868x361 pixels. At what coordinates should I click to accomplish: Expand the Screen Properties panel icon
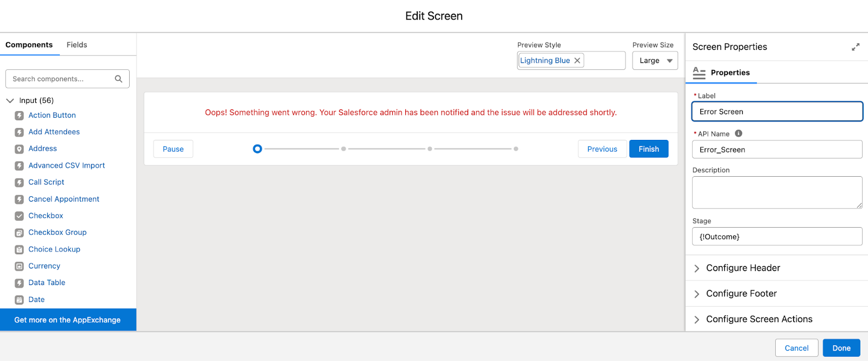click(856, 47)
